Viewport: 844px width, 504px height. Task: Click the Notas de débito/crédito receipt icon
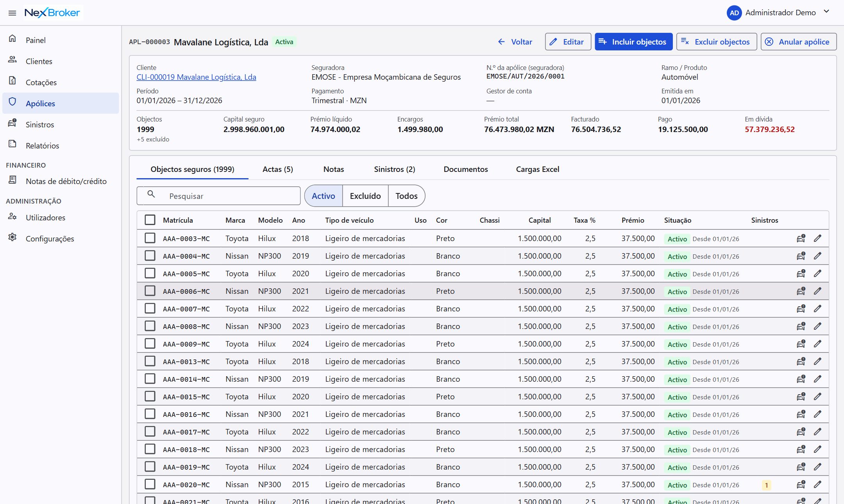[13, 180]
